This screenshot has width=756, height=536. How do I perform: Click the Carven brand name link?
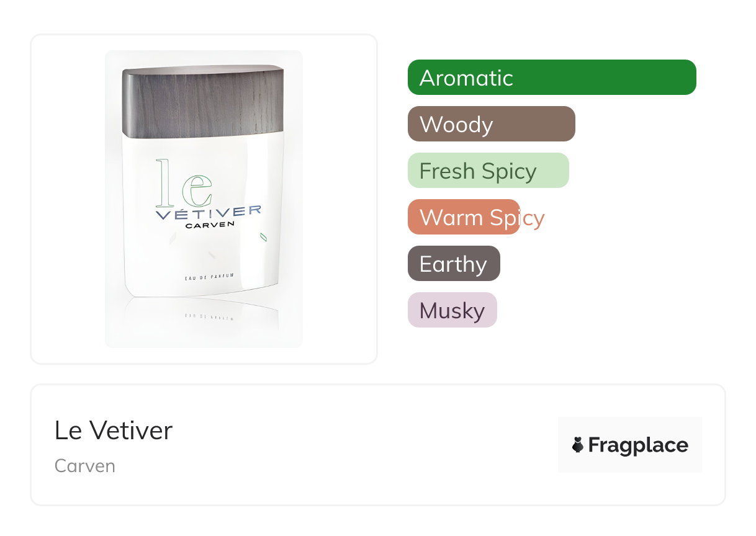click(x=85, y=465)
